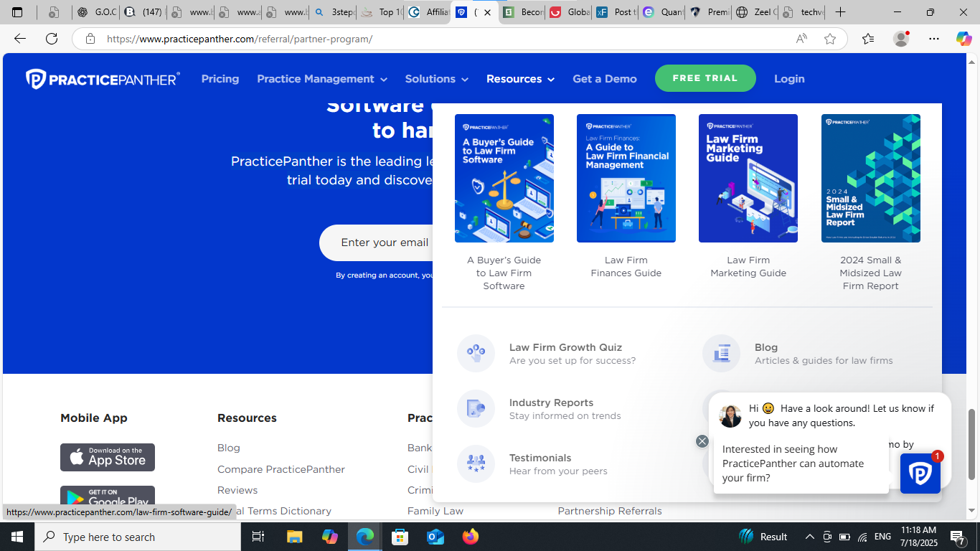Expand the Practice Management dropdown
The width and height of the screenshot is (980, 551).
(x=322, y=79)
